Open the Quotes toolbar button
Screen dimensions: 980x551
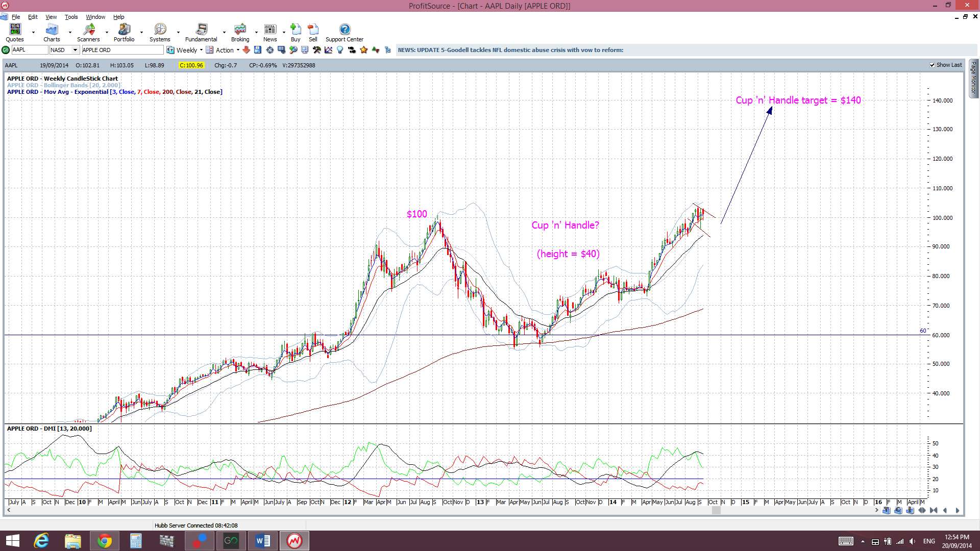15,33
